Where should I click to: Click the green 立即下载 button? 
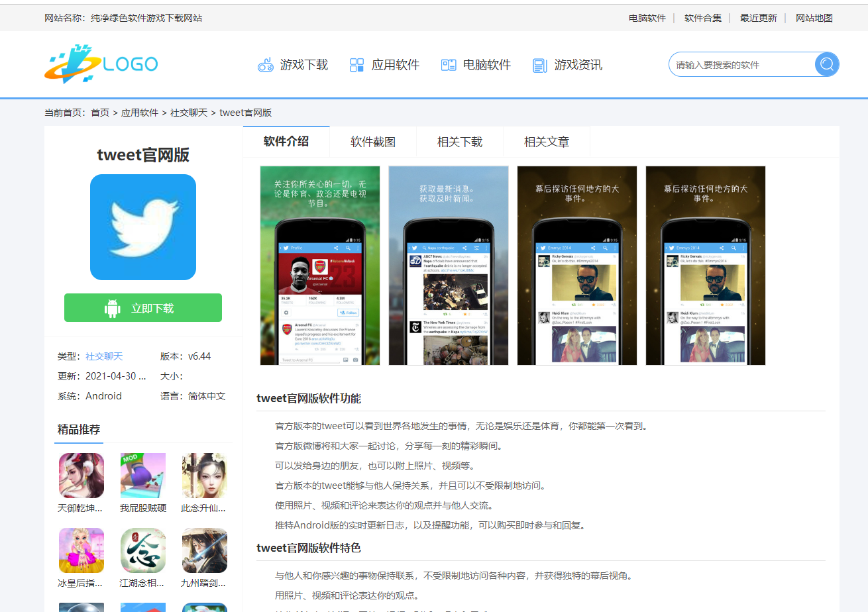pos(143,308)
